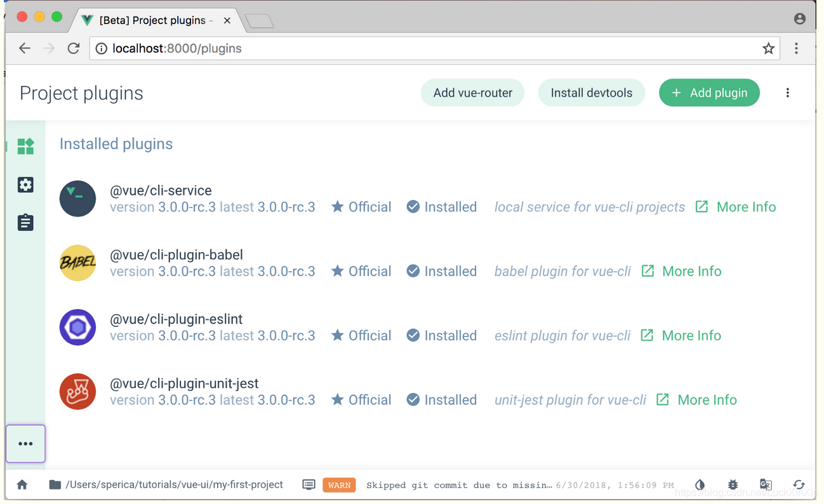The image size is (824, 504).
Task: Click the WARN badge in the status bar
Action: pyautogui.click(x=339, y=485)
